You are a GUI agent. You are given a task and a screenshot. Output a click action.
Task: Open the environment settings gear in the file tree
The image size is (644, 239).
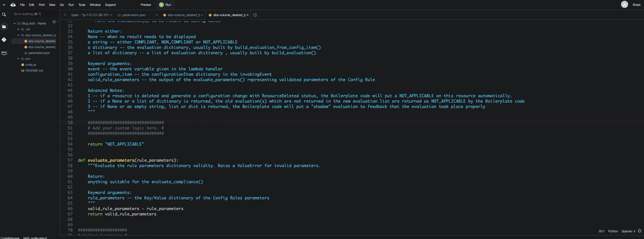pos(54,22)
